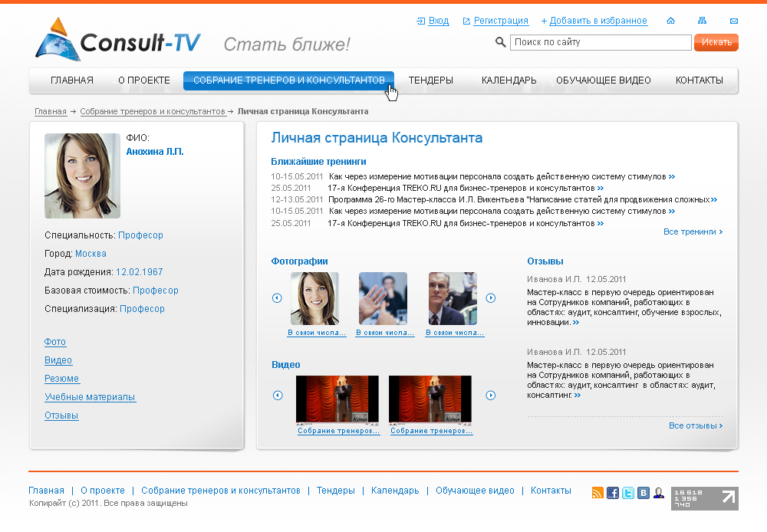Image resolution: width=767 pixels, height=532 pixels.
Task: Click footer link Контакты
Action: tap(551, 491)
